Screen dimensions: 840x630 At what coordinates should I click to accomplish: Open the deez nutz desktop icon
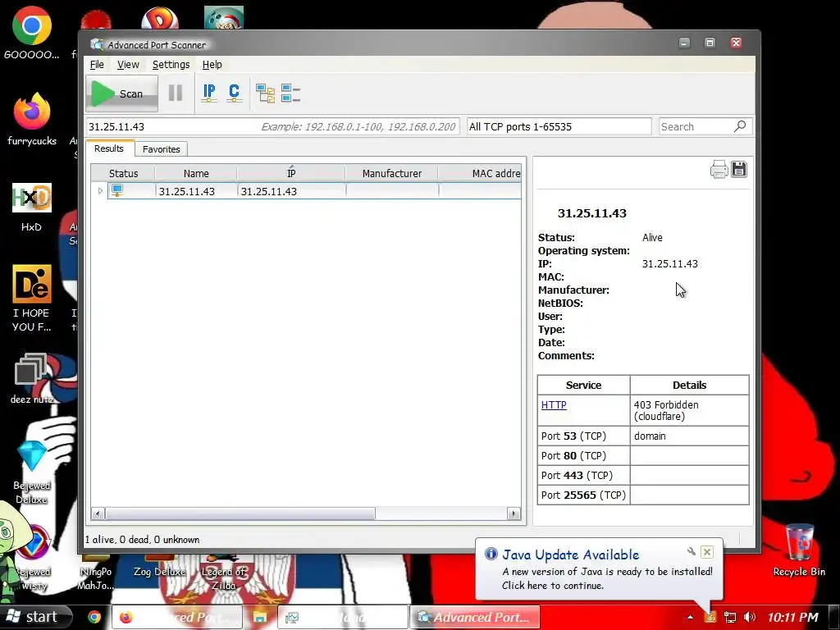pos(32,378)
